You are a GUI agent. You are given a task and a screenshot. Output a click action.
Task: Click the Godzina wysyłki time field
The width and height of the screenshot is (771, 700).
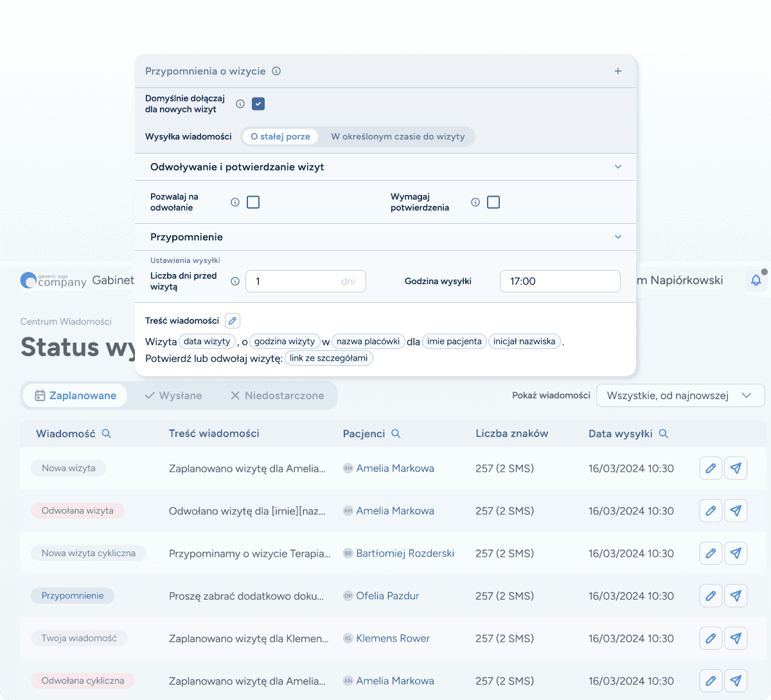coord(560,281)
